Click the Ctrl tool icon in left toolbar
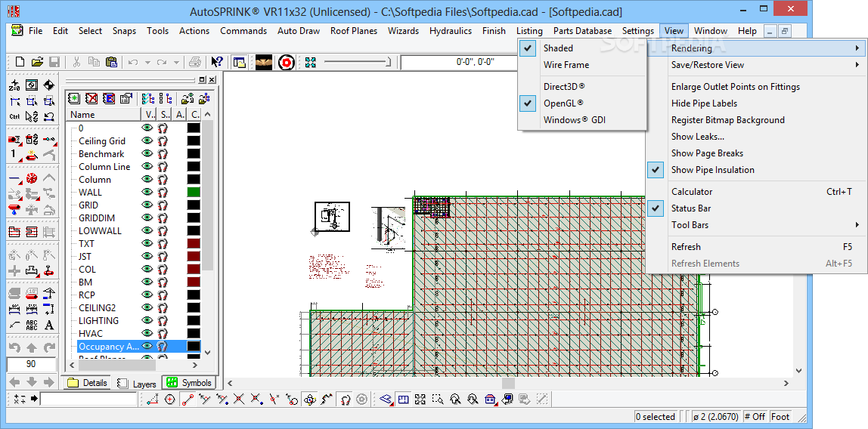This screenshot has height=429, width=868. coord(15,116)
